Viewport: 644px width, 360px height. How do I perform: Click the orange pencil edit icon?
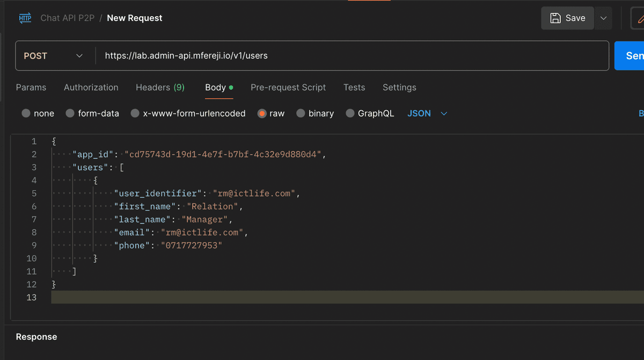coord(640,18)
